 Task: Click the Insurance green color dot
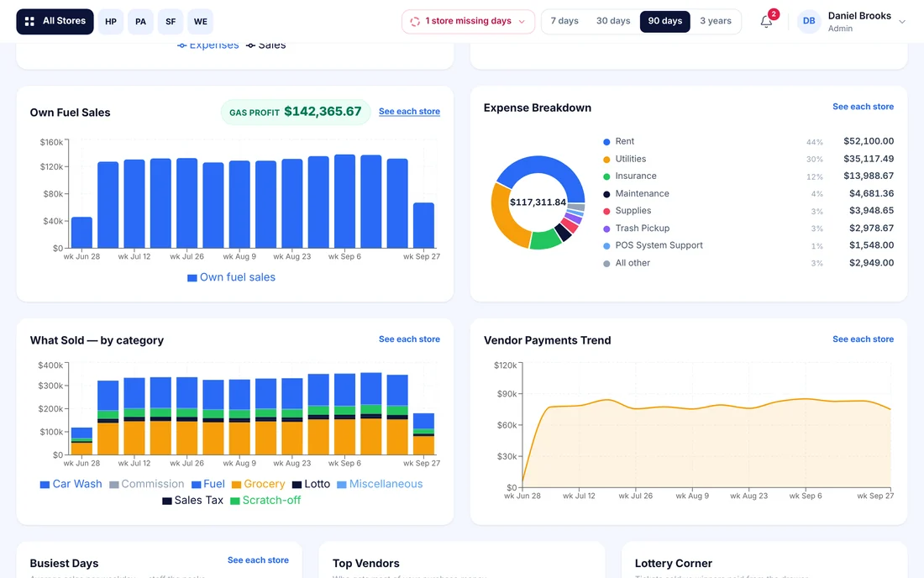point(606,176)
